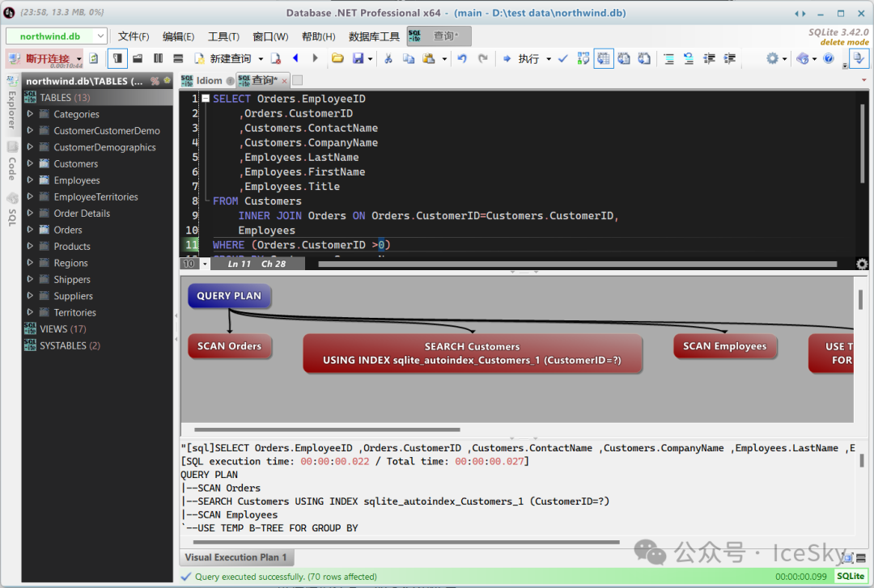Expand the Customers table node

[x=30, y=163]
